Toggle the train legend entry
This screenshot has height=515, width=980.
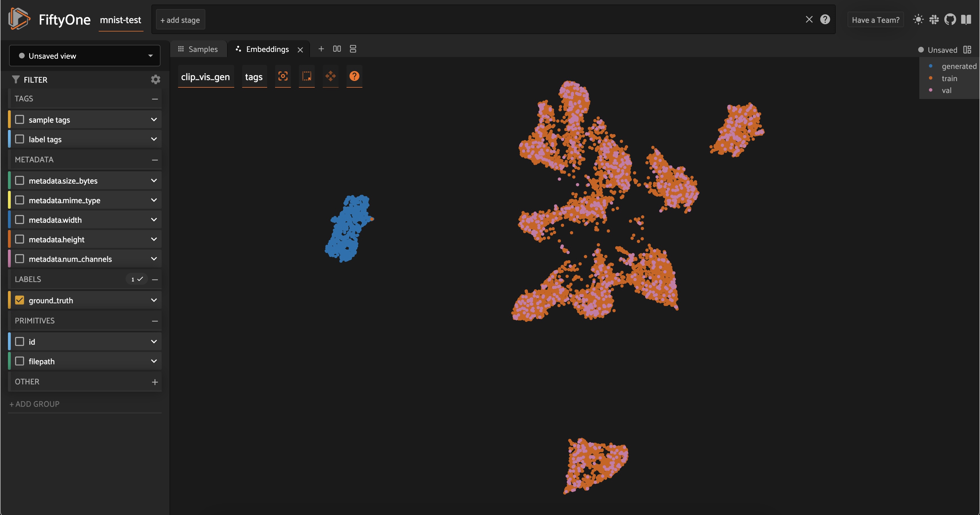point(944,78)
